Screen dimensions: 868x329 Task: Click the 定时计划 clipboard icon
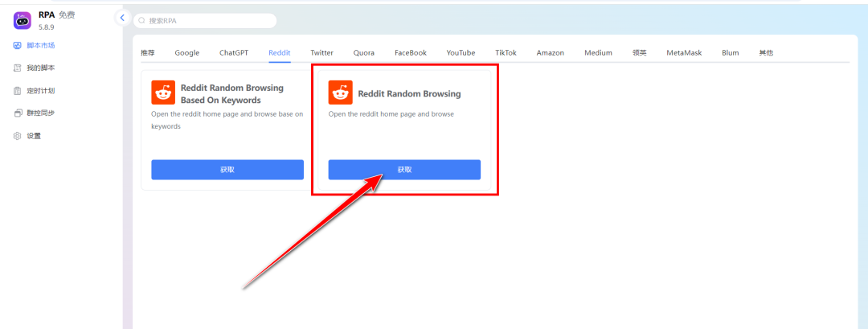[x=17, y=91]
